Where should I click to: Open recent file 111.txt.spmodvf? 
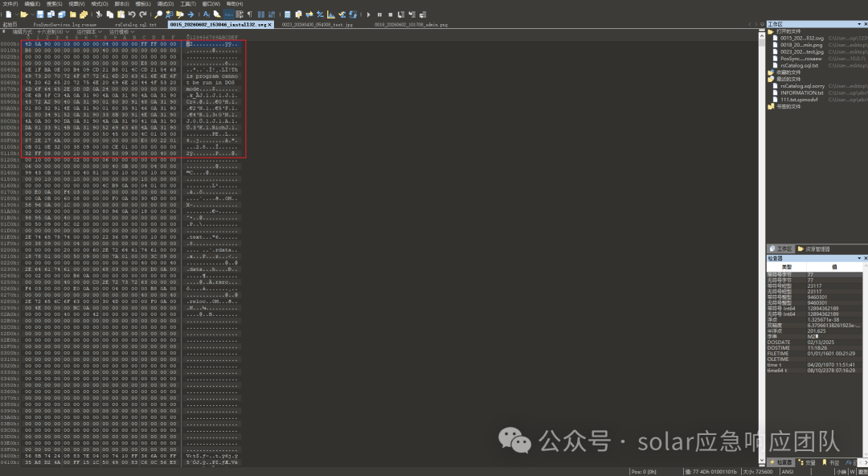coord(800,99)
